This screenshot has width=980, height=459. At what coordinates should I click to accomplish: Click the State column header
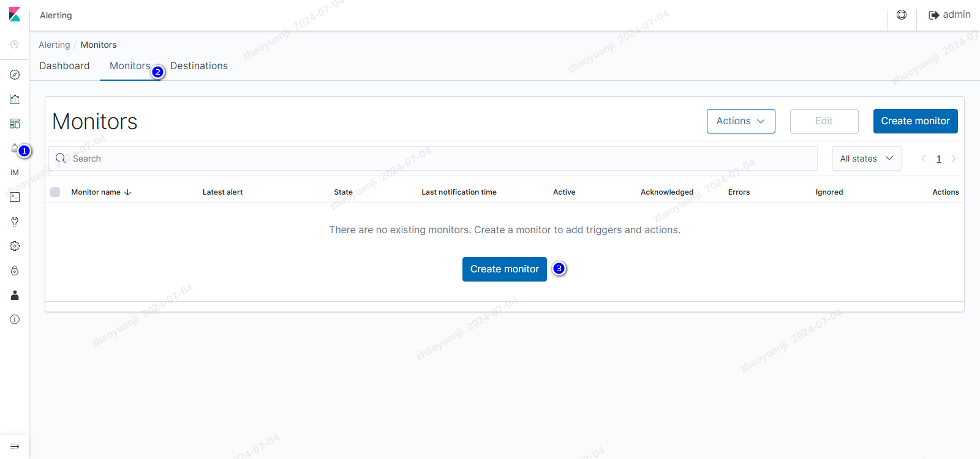343,192
